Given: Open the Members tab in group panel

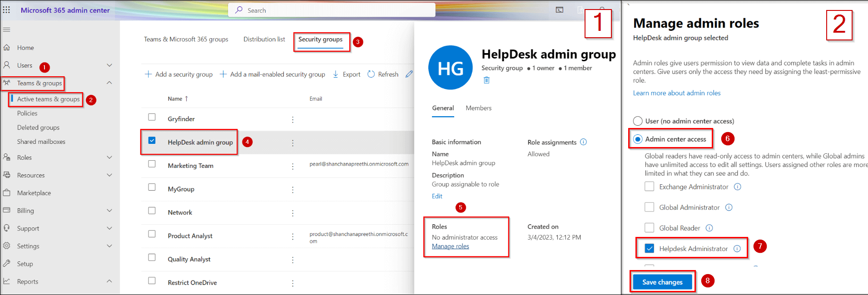Looking at the screenshot, I should [x=478, y=108].
